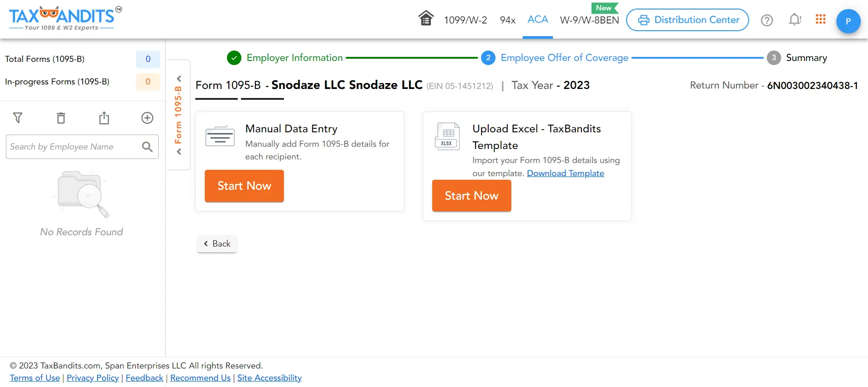
Task: Go back using the Back button
Action: (x=217, y=243)
